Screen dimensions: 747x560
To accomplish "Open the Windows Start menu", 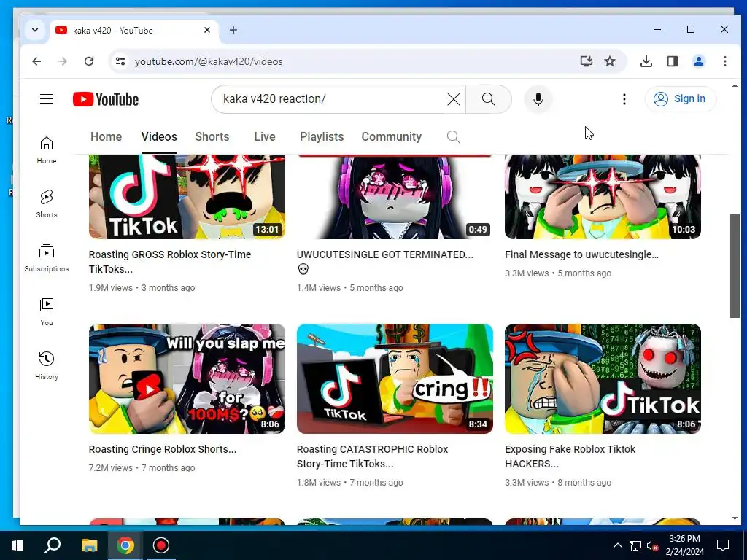I will 18,545.
